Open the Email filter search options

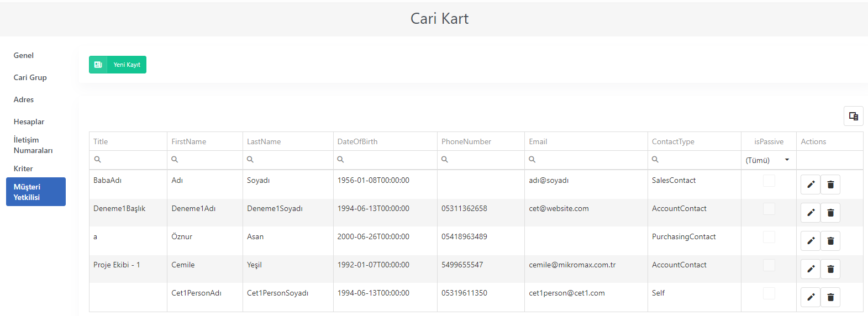tap(532, 160)
